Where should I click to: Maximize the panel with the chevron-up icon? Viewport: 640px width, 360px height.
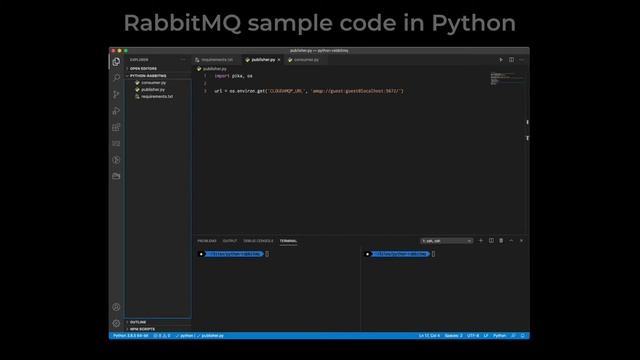click(511, 241)
